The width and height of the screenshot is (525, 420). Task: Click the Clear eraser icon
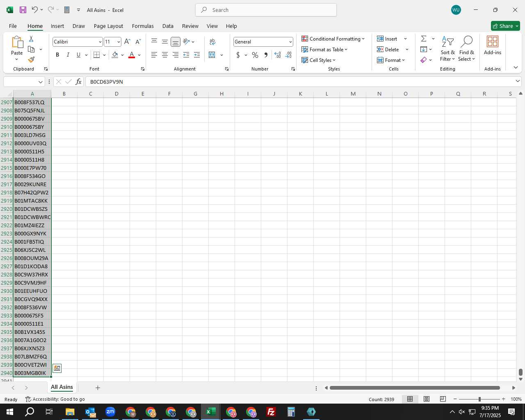424,60
